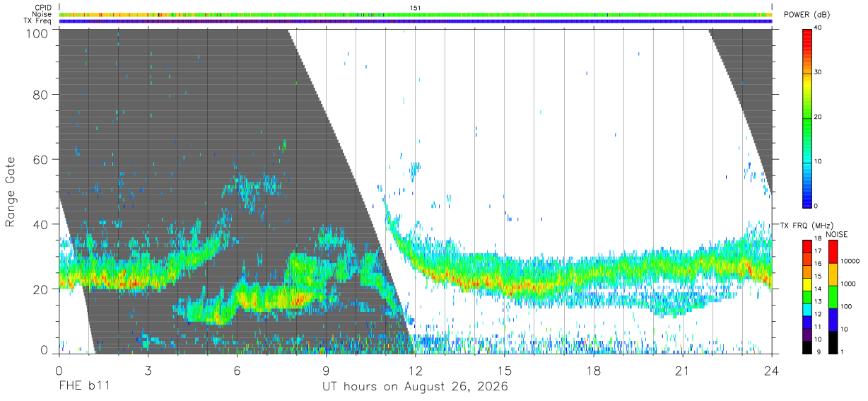Click the 21 hour tick on time axis
868x401 pixels.
click(682, 370)
